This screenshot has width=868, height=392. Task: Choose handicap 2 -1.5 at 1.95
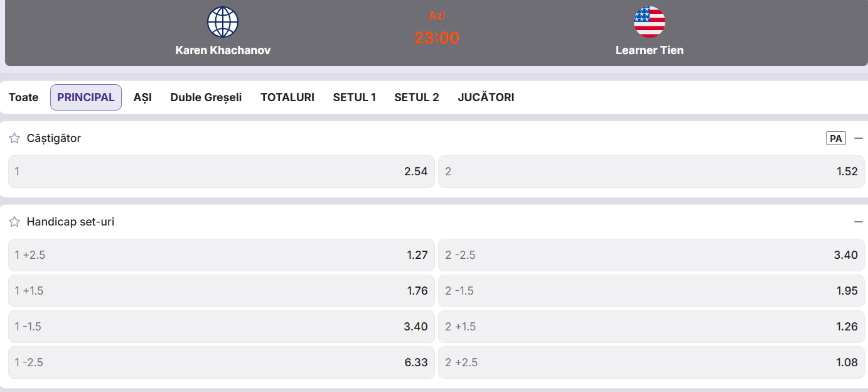[x=651, y=291]
